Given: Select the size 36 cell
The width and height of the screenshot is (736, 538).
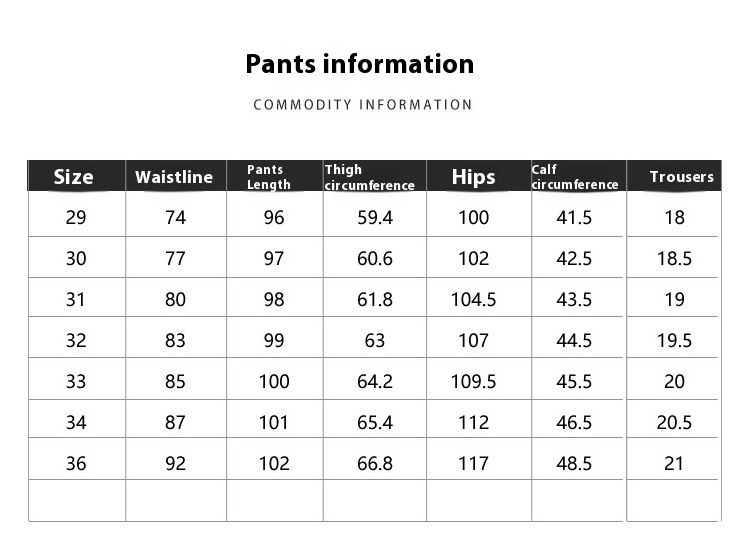Looking at the screenshot, I should 76,463.
